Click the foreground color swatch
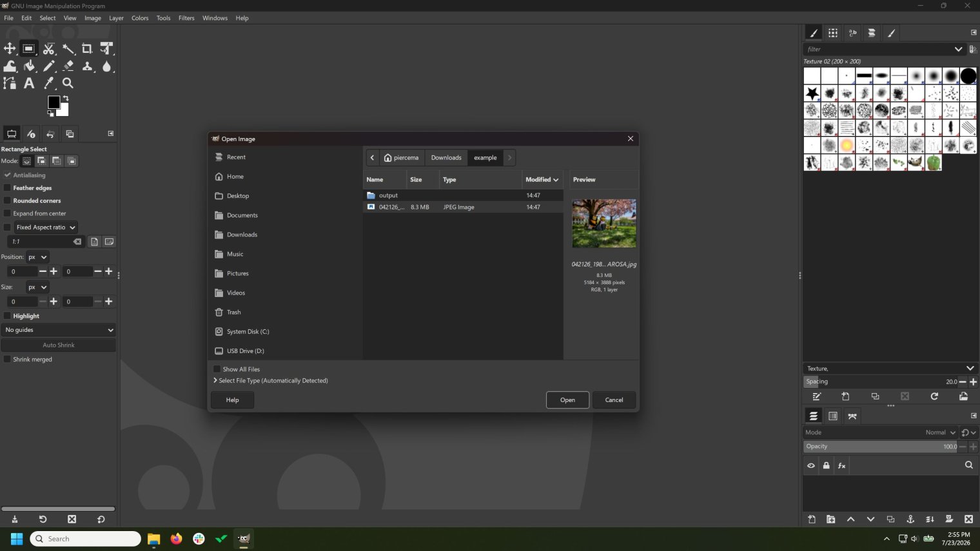The image size is (980, 551). click(x=54, y=102)
